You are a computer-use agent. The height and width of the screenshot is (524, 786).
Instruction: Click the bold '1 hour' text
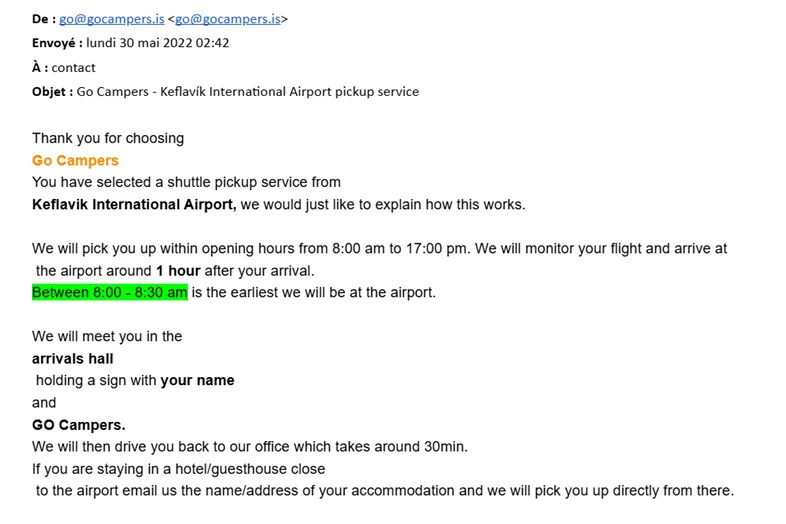(x=178, y=271)
